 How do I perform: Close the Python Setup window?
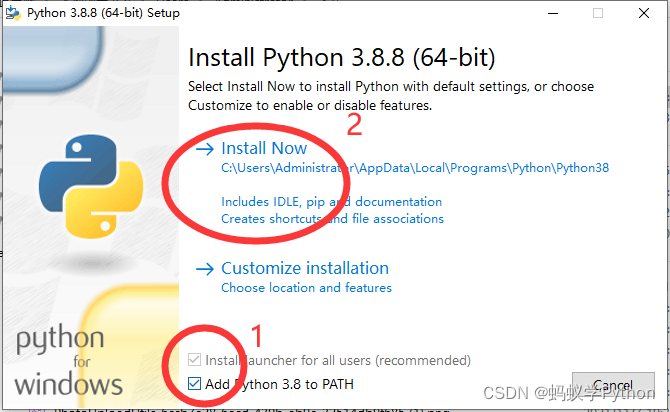tap(644, 13)
